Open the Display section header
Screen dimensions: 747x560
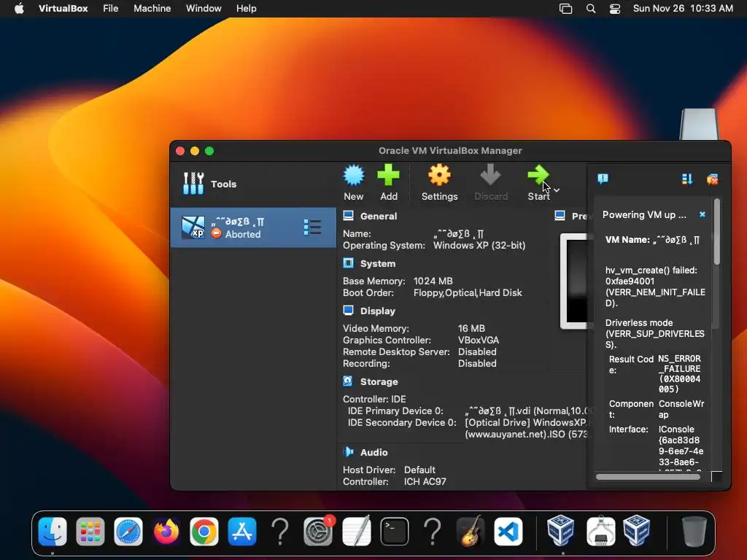[378, 311]
